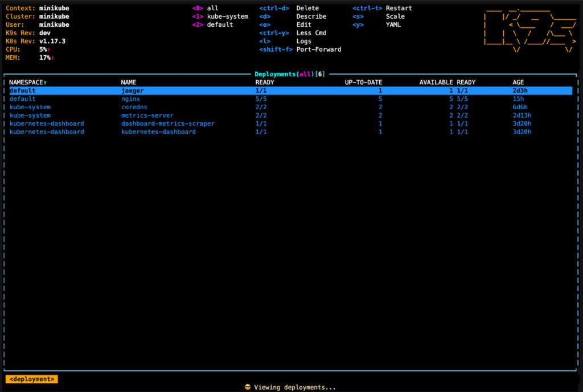
Task: Click the K8s Rev value v1.17.3
Action: pos(52,41)
